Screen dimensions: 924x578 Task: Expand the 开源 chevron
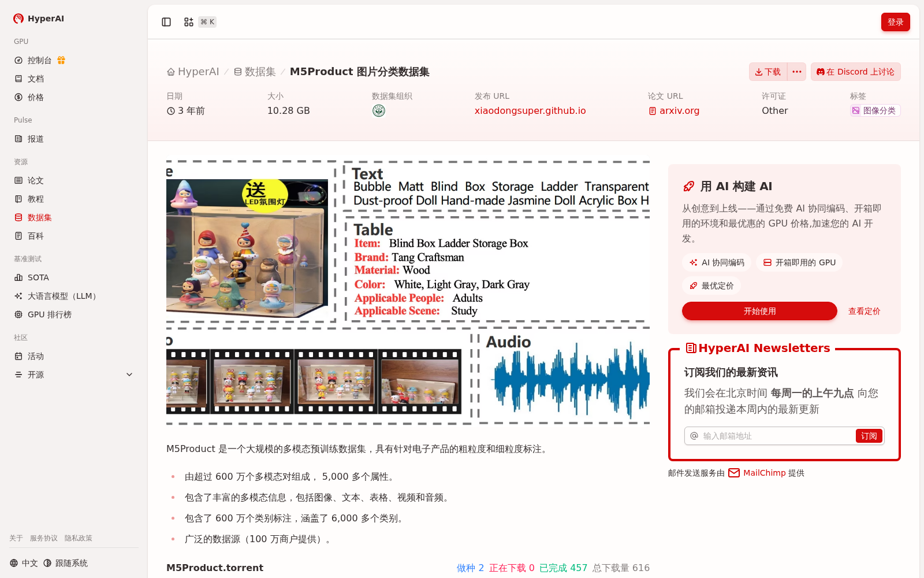click(129, 375)
